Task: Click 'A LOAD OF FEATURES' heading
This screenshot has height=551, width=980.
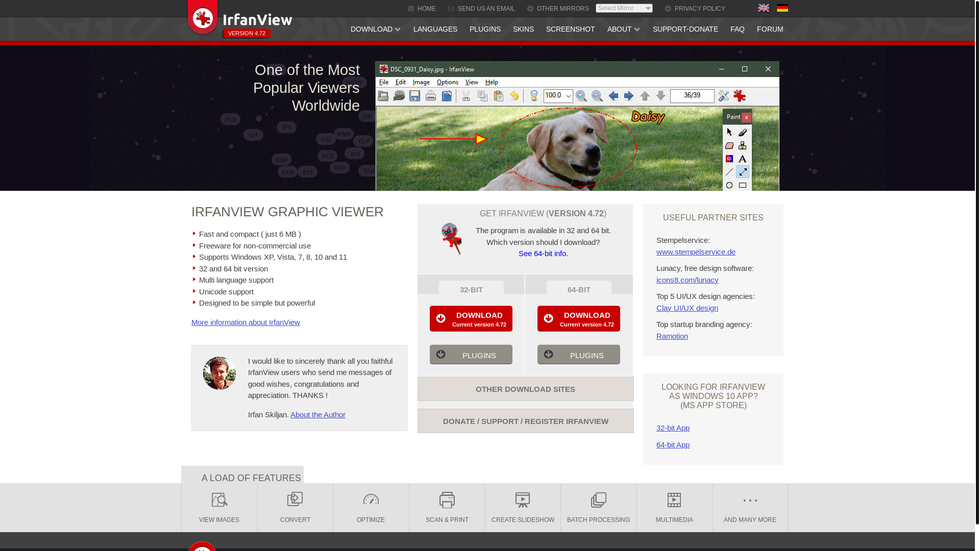Action: pyautogui.click(x=251, y=478)
